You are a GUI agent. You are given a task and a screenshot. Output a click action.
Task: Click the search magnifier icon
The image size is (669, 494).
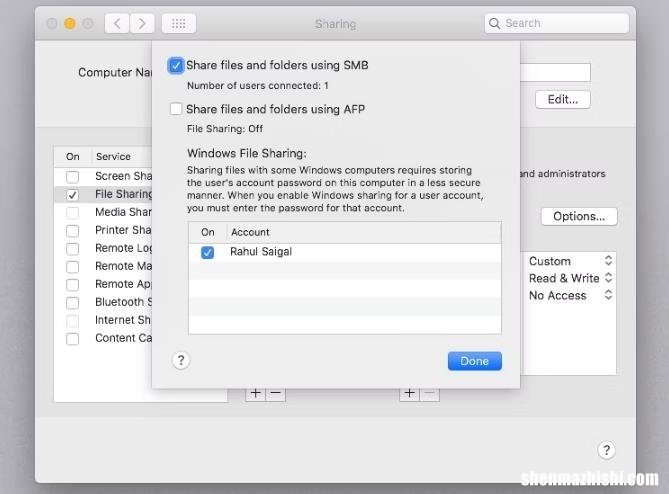coord(494,23)
